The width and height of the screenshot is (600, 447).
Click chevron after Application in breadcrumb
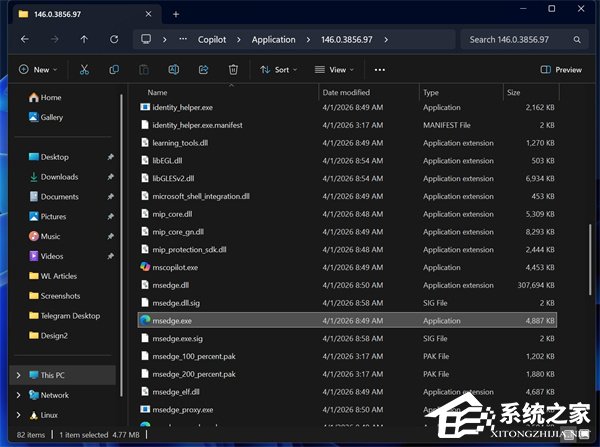pyautogui.click(x=308, y=39)
